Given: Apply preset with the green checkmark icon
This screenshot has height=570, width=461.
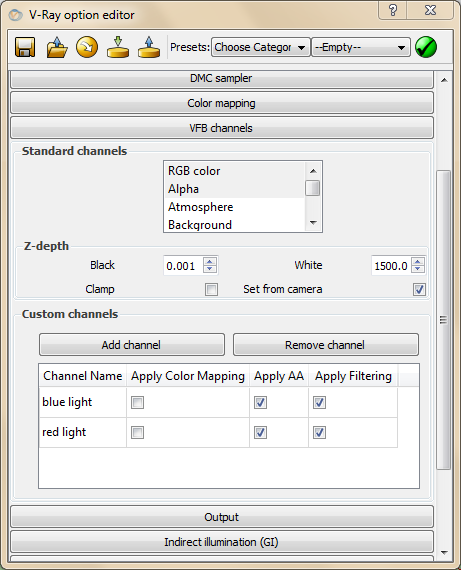Looking at the screenshot, I should click(426, 47).
